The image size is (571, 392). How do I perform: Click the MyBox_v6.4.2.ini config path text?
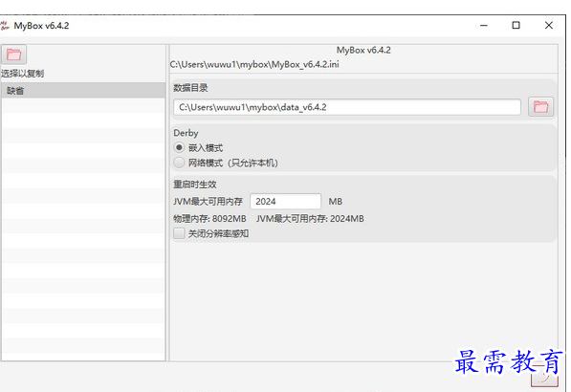(254, 64)
